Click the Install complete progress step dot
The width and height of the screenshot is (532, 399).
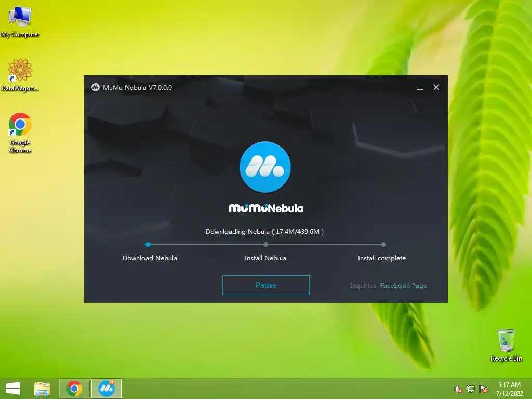point(383,244)
